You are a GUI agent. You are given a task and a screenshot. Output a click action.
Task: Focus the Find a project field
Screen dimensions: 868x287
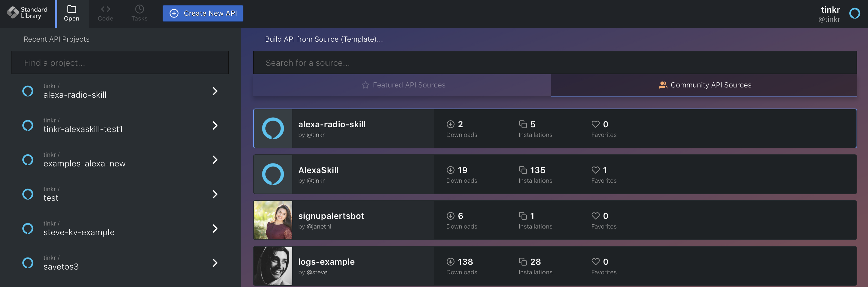tap(120, 63)
